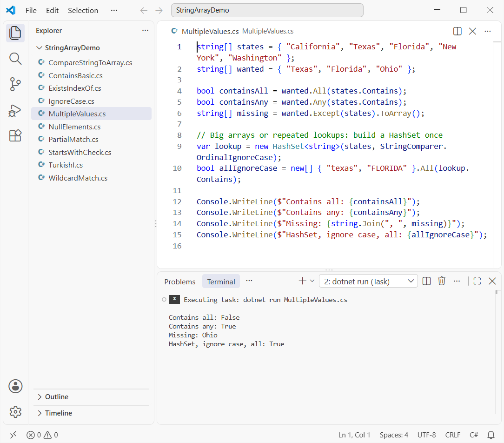Click the "Missing: Ohio" terminal output line
The height and width of the screenshot is (443, 504).
[x=193, y=335]
